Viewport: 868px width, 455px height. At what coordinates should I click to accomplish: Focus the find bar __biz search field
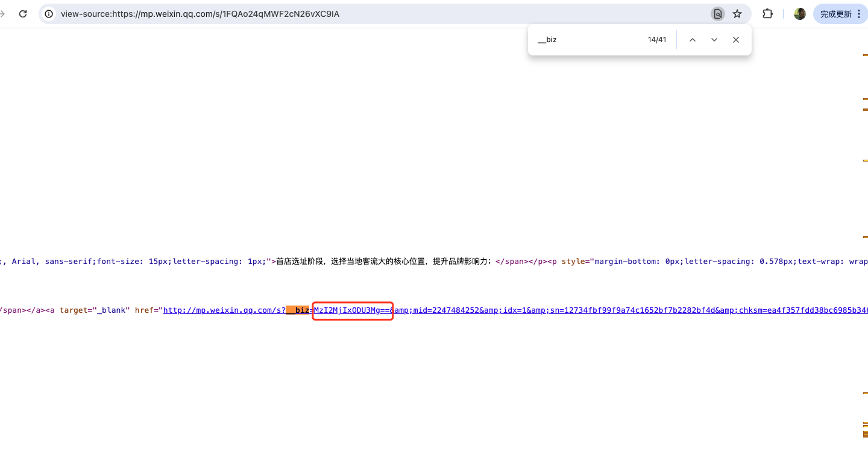pyautogui.click(x=588, y=40)
